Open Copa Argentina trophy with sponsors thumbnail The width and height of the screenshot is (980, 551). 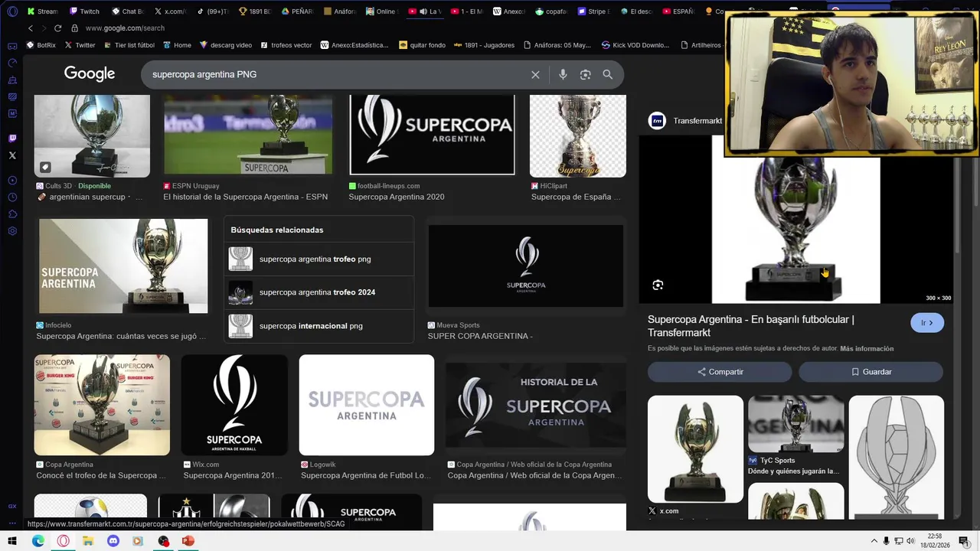(102, 406)
